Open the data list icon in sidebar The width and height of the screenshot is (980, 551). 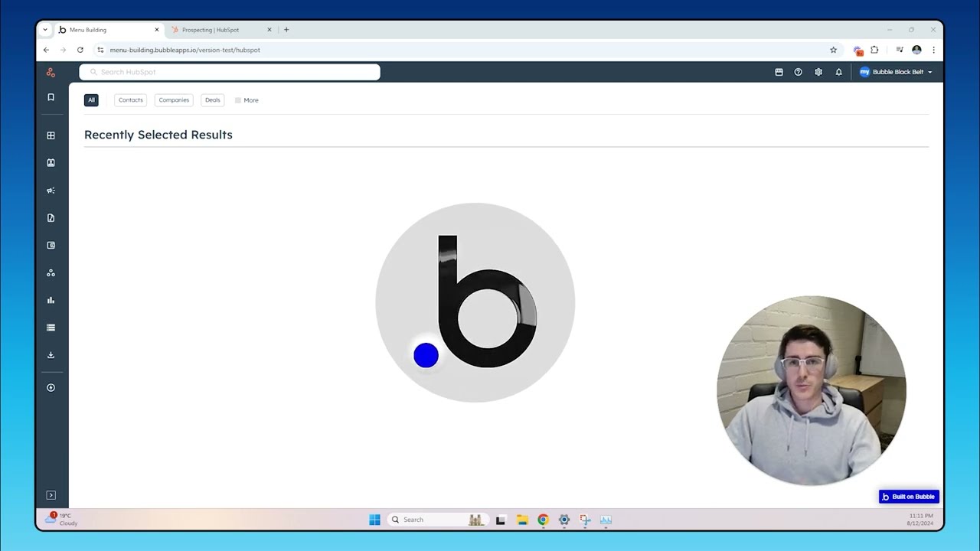click(x=51, y=328)
